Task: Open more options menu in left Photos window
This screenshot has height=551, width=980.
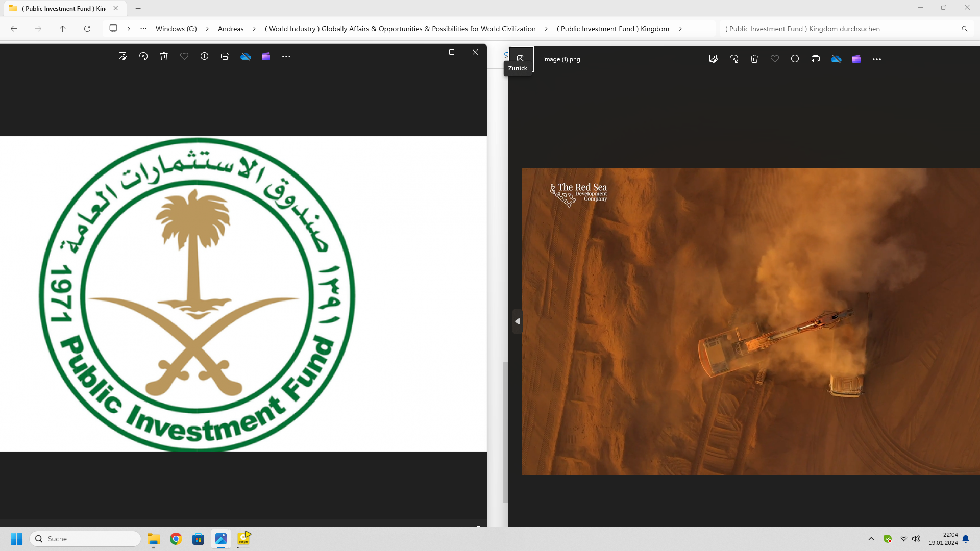Action: (x=286, y=57)
